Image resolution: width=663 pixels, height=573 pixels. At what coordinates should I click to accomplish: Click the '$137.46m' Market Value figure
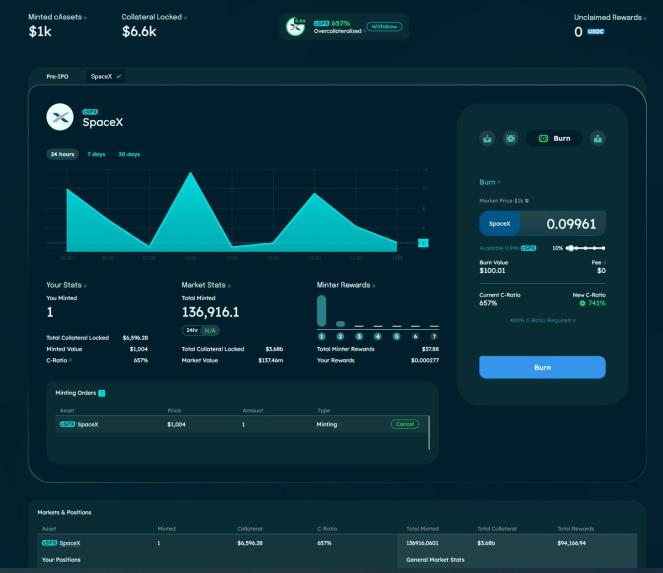point(271,360)
